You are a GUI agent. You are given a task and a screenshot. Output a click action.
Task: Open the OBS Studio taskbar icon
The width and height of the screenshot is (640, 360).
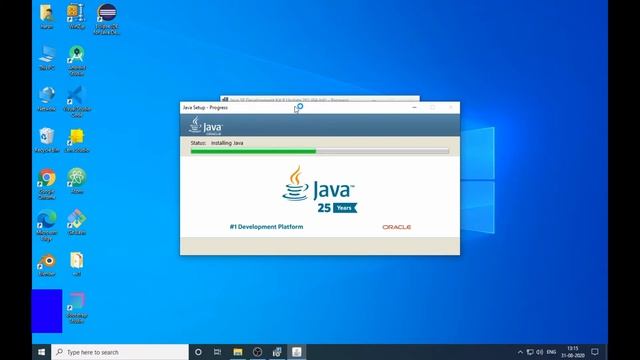click(x=257, y=352)
